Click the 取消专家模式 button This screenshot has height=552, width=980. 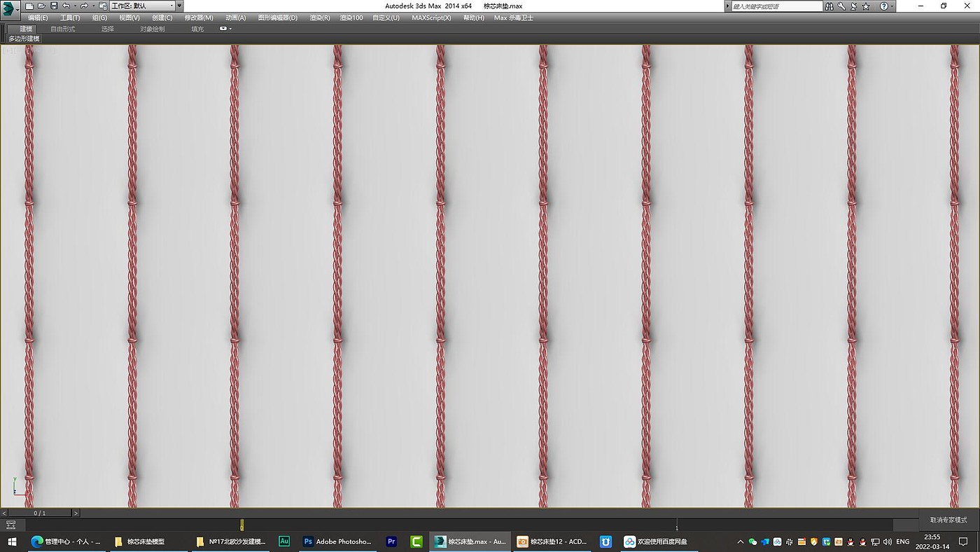tap(948, 520)
